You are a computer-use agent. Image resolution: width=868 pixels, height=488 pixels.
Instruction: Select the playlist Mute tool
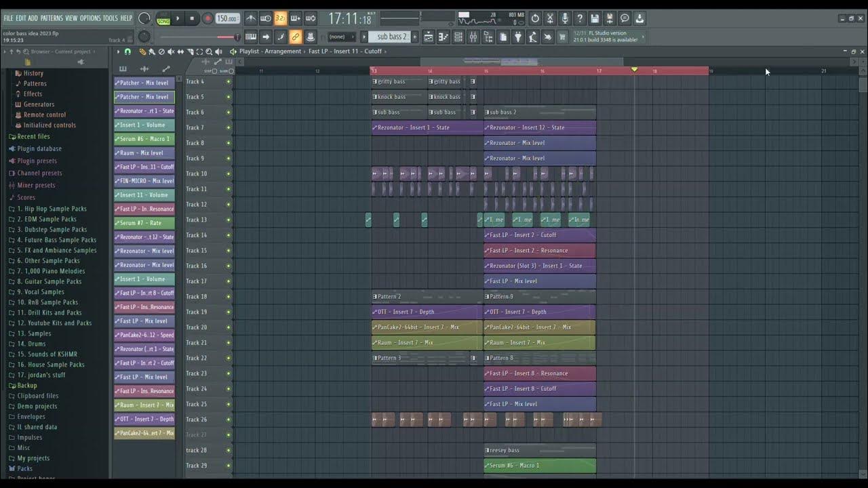171,52
